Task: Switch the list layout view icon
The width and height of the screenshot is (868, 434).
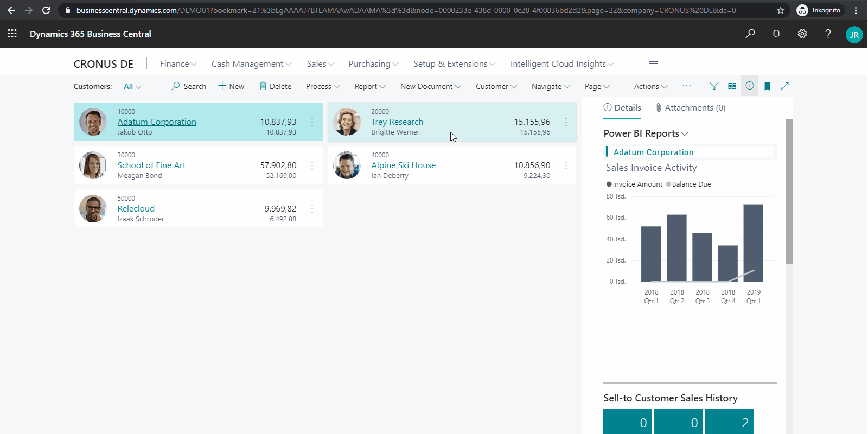Action: click(x=732, y=86)
